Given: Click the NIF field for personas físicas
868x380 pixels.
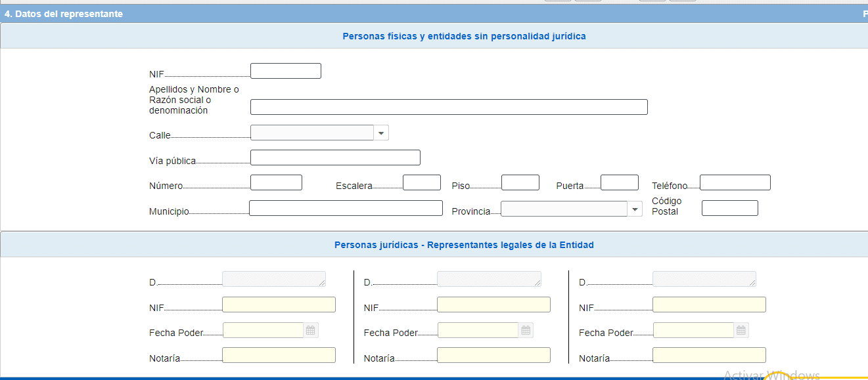Looking at the screenshot, I should (285, 71).
